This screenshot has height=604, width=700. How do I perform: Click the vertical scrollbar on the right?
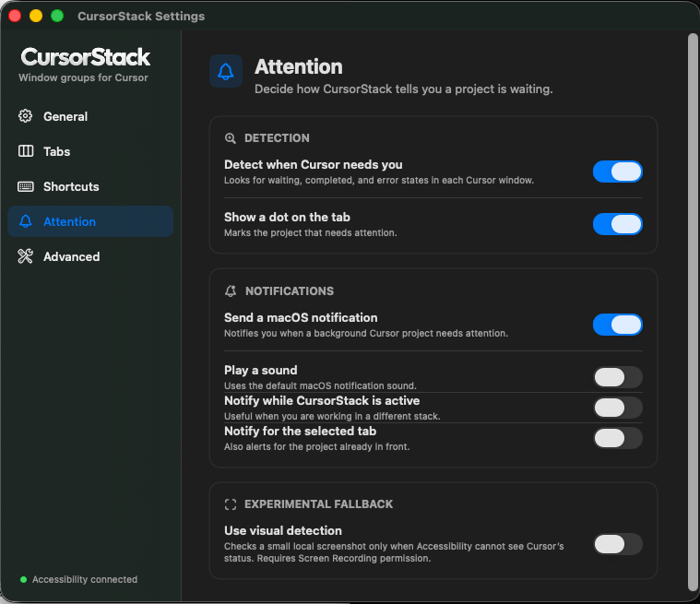[693, 313]
